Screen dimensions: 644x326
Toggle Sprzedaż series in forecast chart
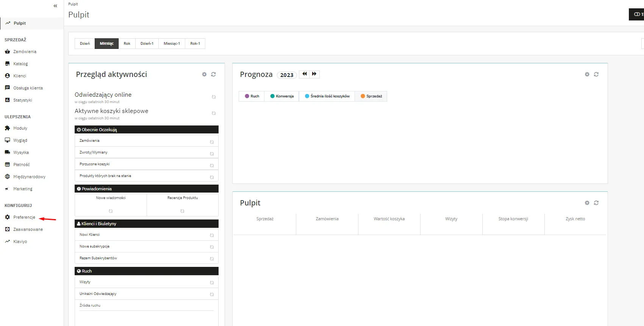click(x=371, y=96)
